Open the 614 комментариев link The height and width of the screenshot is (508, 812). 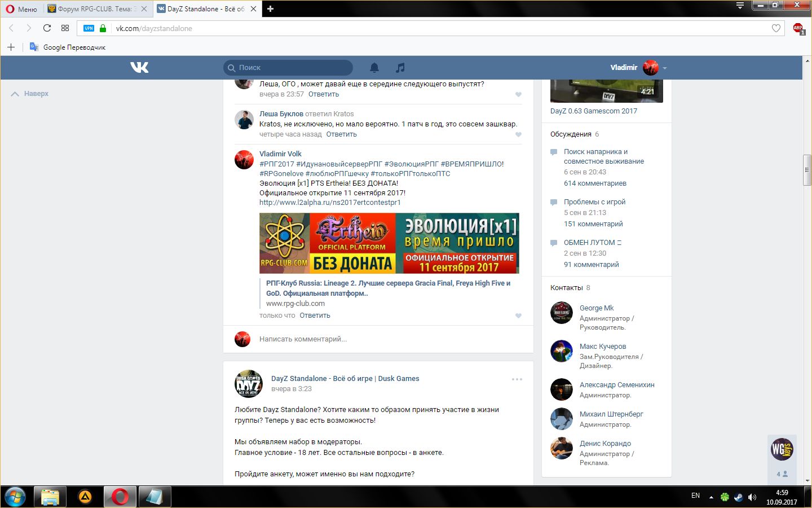(595, 183)
